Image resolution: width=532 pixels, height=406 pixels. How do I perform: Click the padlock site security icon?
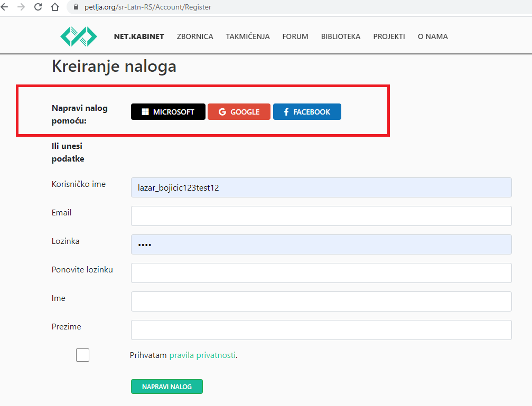click(74, 7)
